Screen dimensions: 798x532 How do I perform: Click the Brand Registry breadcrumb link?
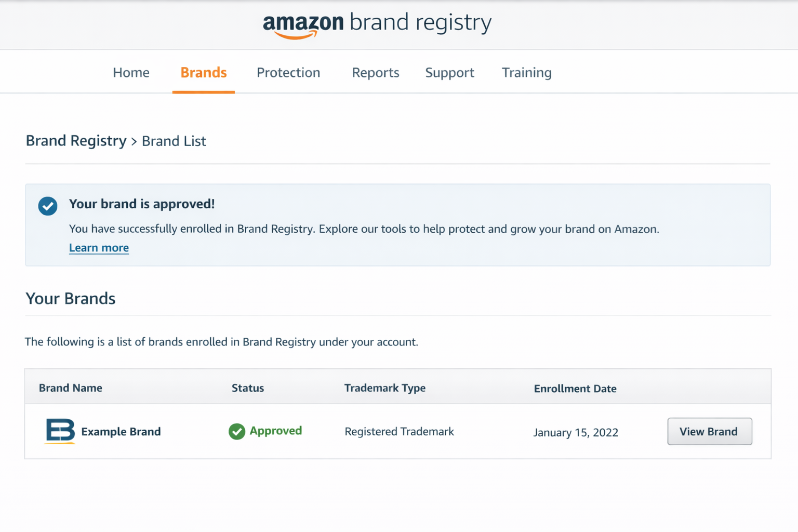[x=76, y=141]
